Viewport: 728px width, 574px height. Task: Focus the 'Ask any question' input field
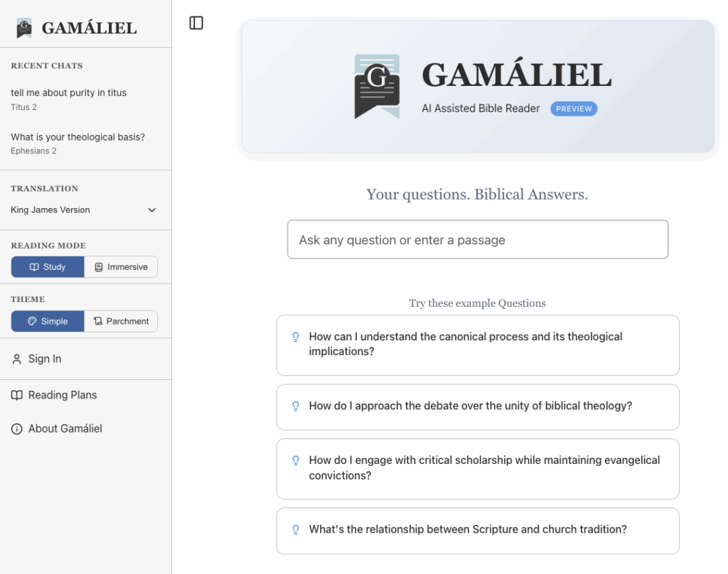[477, 239]
